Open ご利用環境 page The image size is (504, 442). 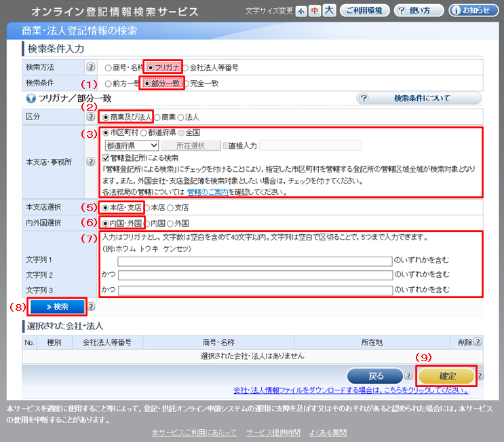(x=365, y=11)
